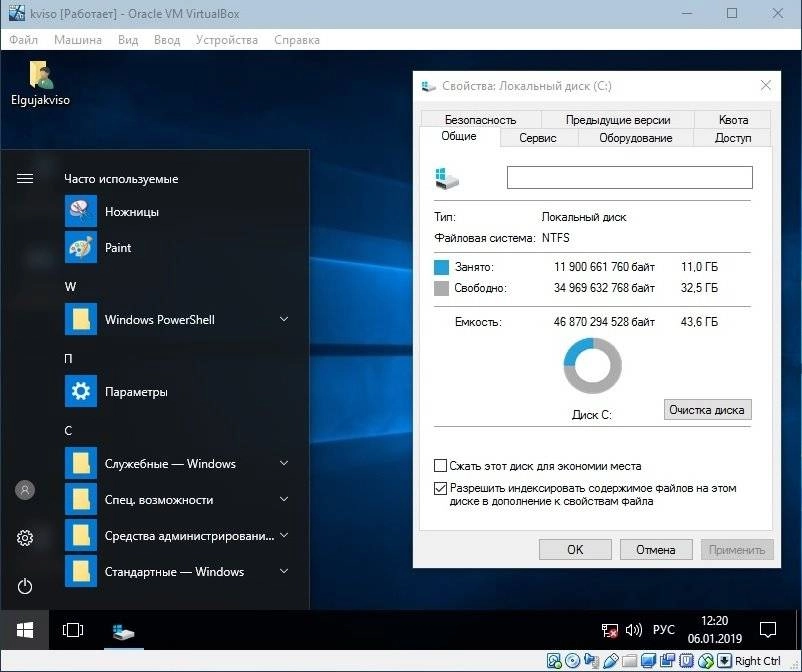802x672 pixels.
Task: Click the blue Занято color square
Action: point(441,267)
